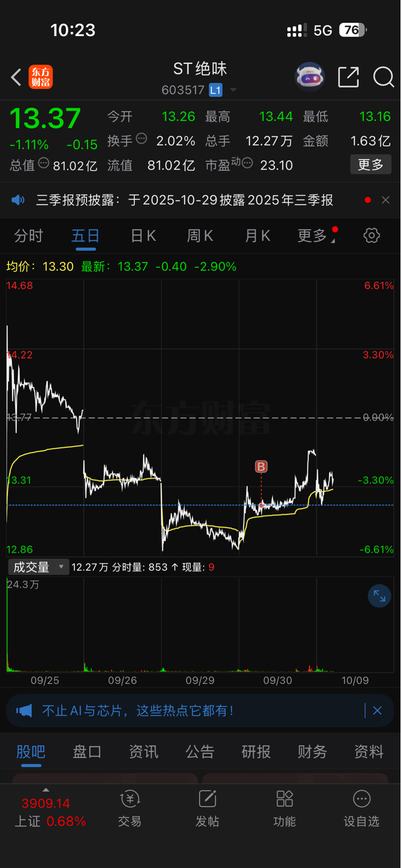This screenshot has width=401, height=868.
Task: Go back using the left arrow
Action: coord(16,78)
